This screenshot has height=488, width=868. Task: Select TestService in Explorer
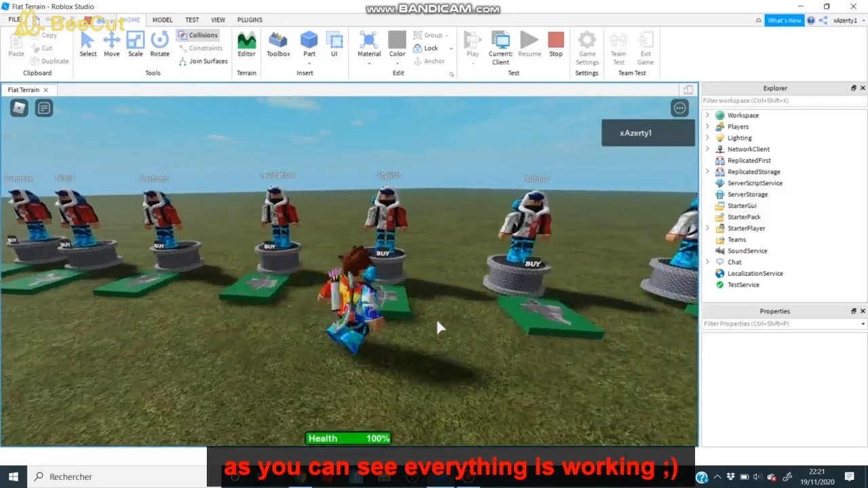tap(743, 285)
